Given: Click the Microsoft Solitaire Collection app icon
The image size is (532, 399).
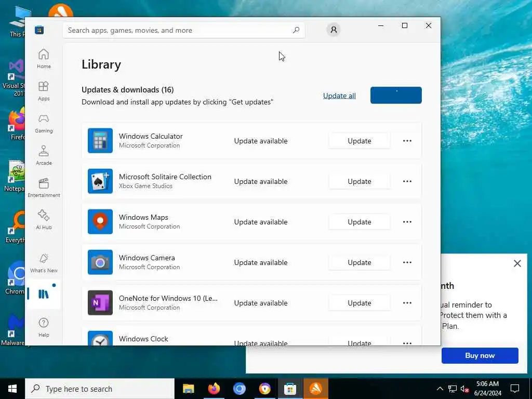Looking at the screenshot, I should (x=100, y=181).
